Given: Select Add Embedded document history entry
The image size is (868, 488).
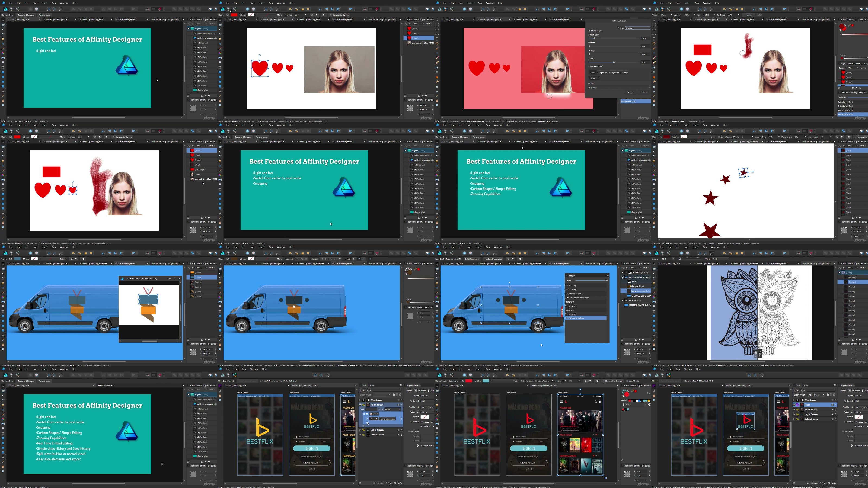Looking at the screenshot, I should (x=577, y=298).
